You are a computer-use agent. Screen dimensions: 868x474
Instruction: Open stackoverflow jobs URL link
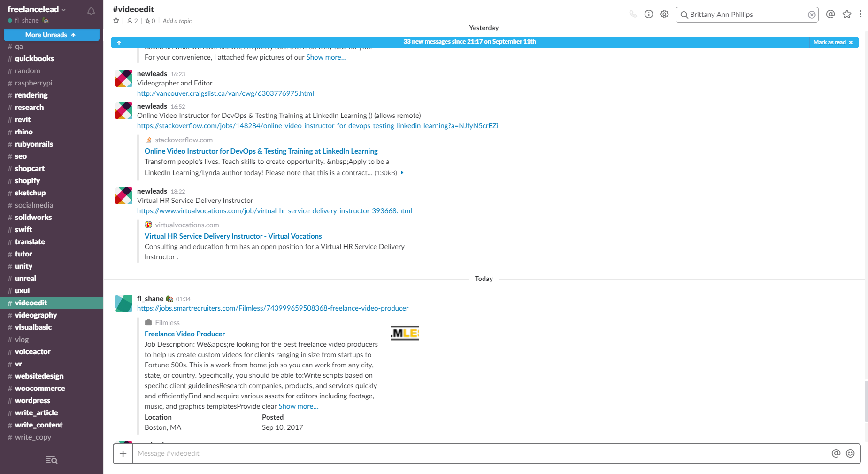point(318,126)
